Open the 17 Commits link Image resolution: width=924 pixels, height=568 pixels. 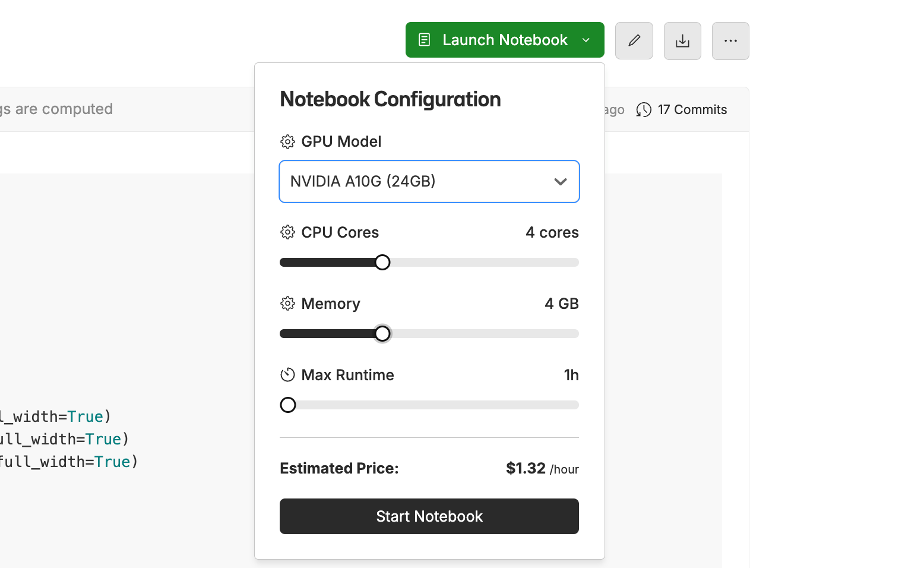pyautogui.click(x=692, y=109)
